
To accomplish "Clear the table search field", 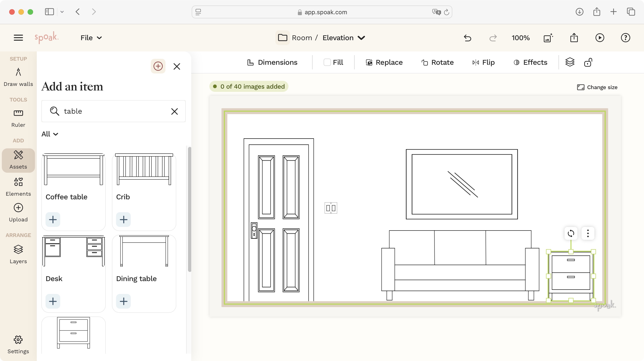I will [174, 111].
